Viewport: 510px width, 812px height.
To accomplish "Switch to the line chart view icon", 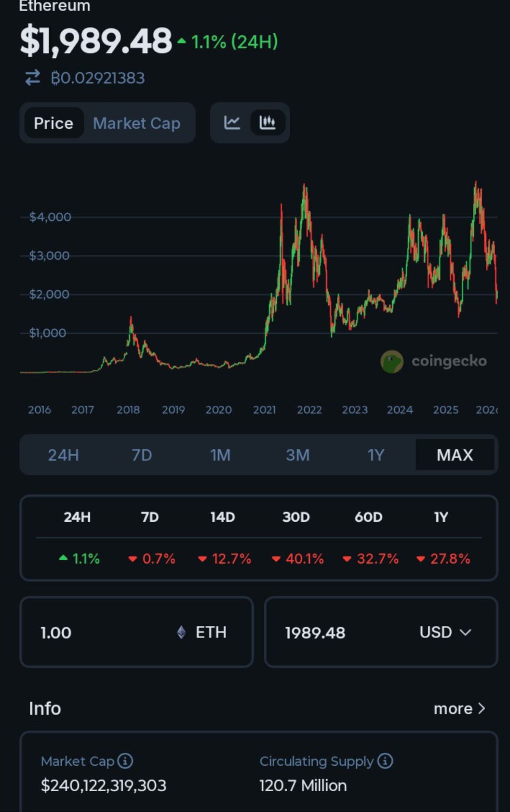I will [x=232, y=123].
